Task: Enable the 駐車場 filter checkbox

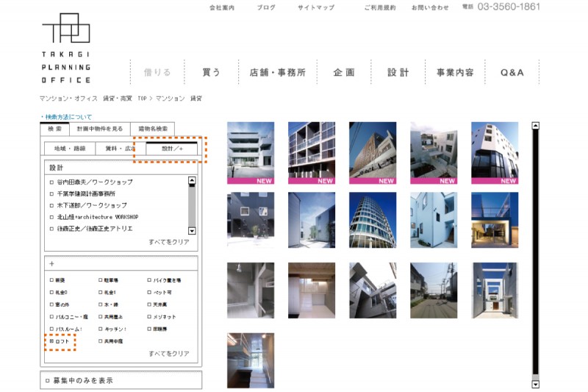Action: 101,279
